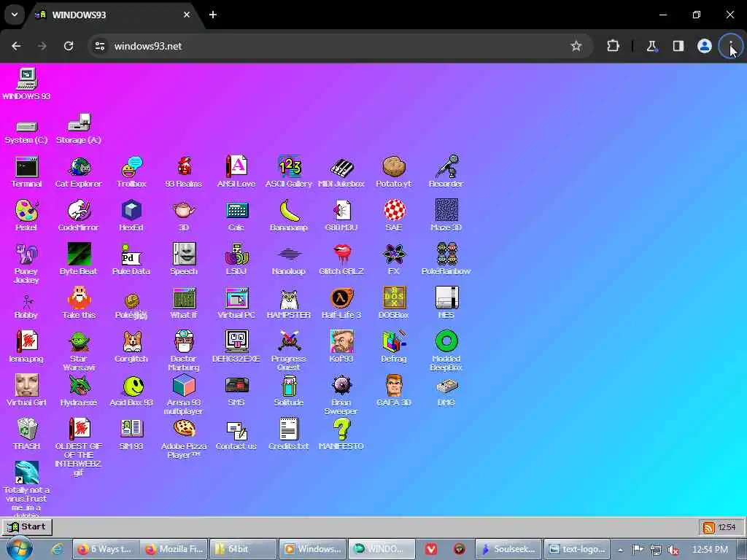
Task: Launch the Calc icon
Action: 237,211
